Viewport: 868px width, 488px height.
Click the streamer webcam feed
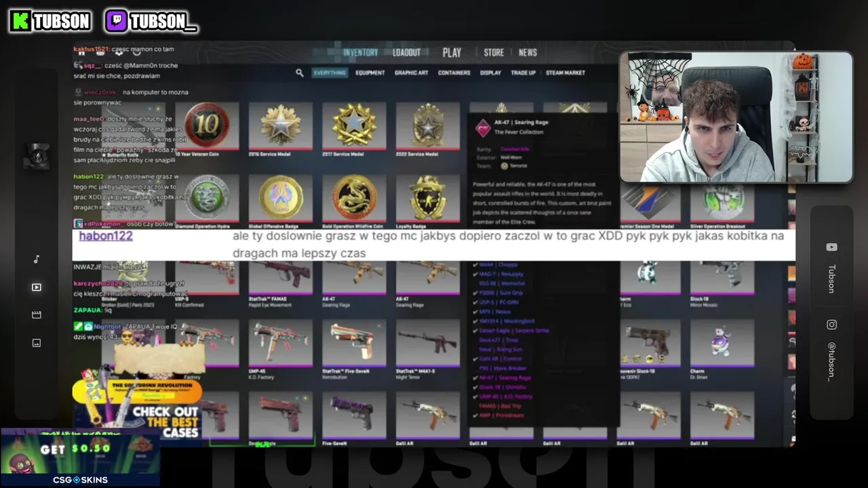tap(736, 117)
